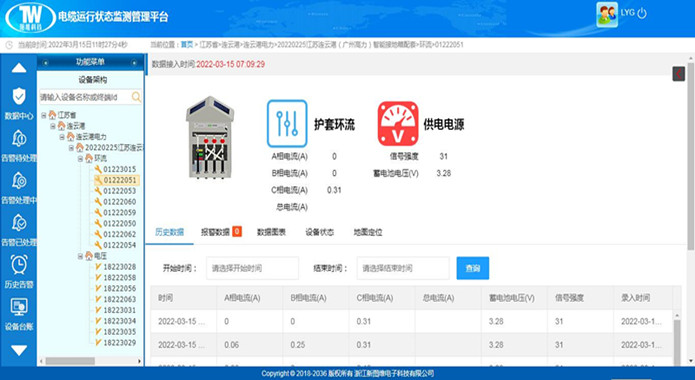Open 设备台账 monitor icon
The width and height of the screenshot is (695, 380).
point(19,307)
